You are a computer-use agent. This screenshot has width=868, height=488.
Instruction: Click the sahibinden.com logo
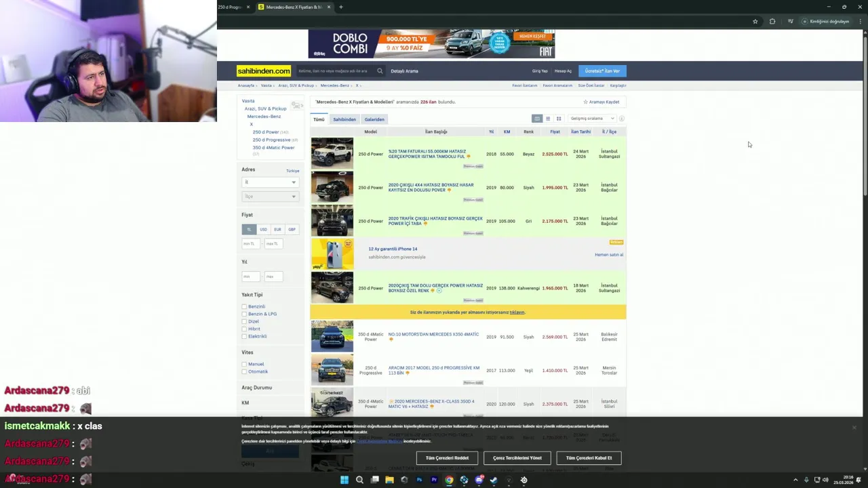264,70
